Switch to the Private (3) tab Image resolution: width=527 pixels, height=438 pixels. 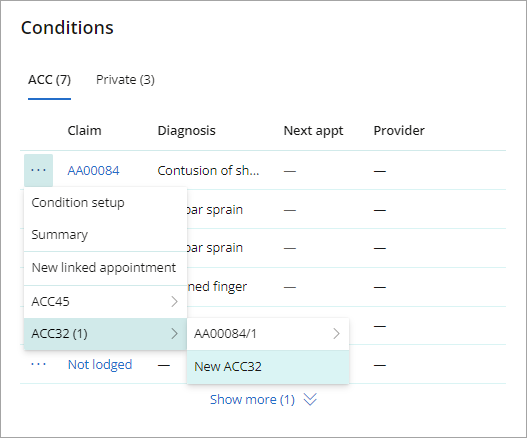pos(125,80)
